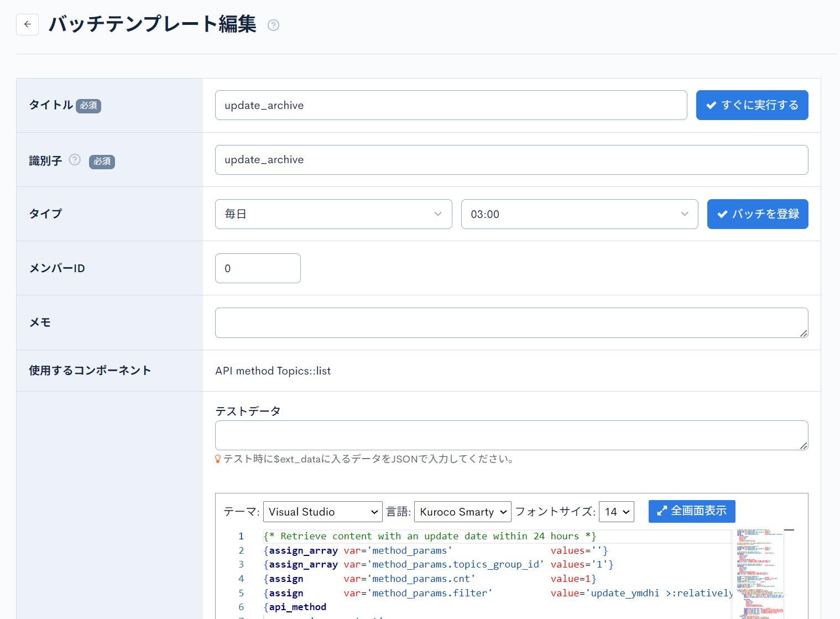Click the code line with 'method_params.filter'
The height and width of the screenshot is (619, 840).
click(x=498, y=593)
